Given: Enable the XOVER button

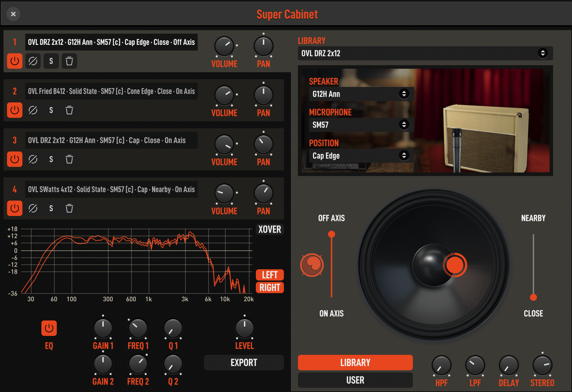Looking at the screenshot, I should click(x=270, y=230).
